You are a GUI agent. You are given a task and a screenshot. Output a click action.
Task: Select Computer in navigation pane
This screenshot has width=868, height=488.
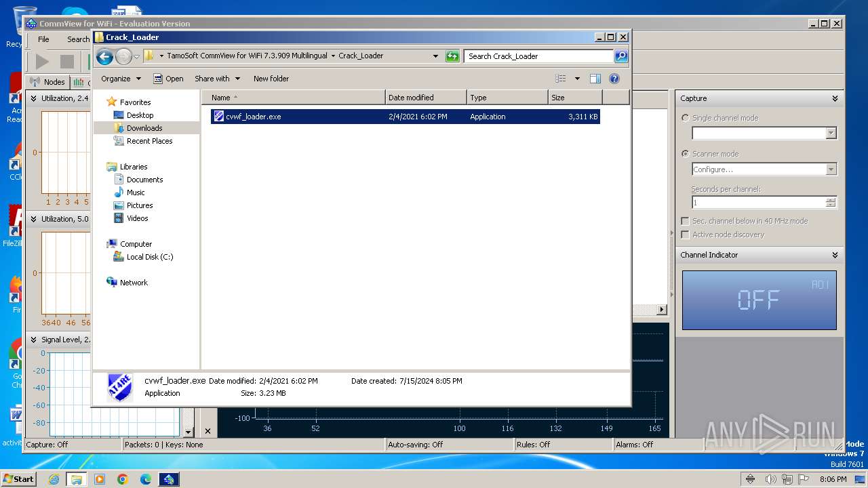136,244
